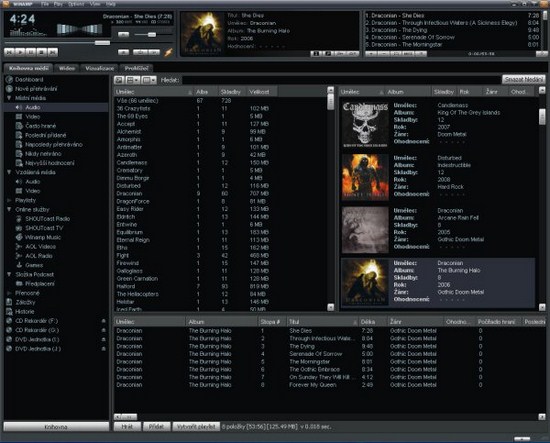Collapse the Online služby tree node
This screenshot has height=443, width=550.
[x=9, y=209]
